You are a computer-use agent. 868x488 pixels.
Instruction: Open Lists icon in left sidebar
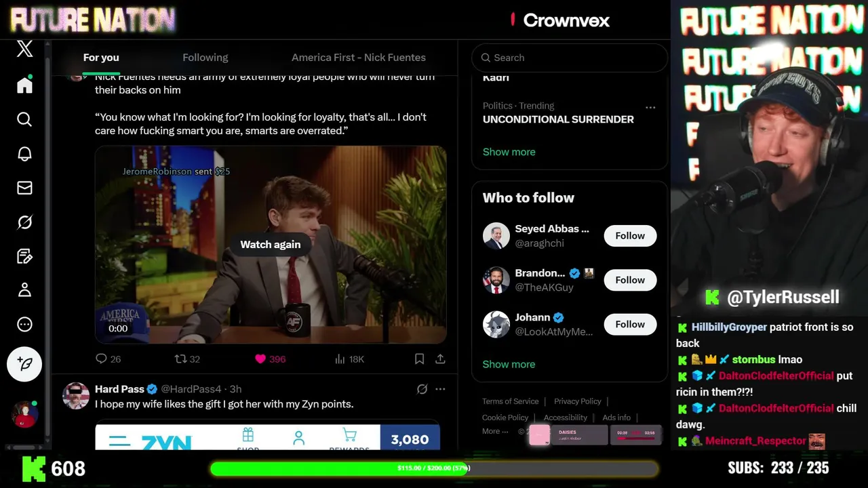(x=24, y=256)
